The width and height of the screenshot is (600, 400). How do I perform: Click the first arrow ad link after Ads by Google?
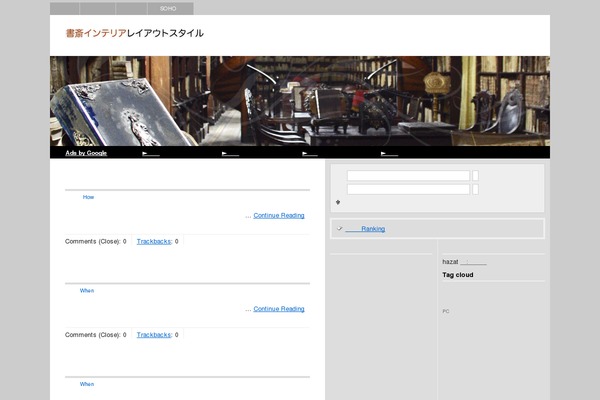[151, 154]
